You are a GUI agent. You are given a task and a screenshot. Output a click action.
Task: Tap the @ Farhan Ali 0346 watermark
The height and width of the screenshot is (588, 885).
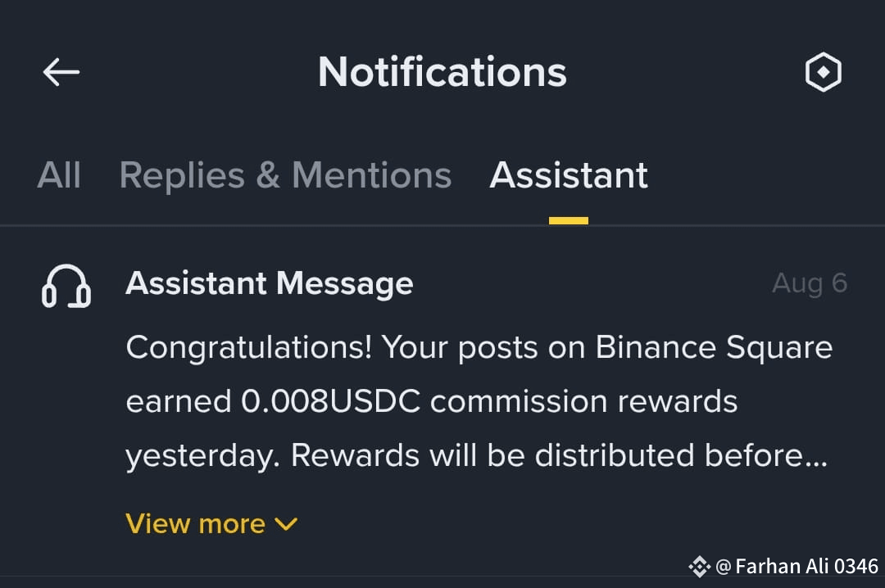pos(796,566)
